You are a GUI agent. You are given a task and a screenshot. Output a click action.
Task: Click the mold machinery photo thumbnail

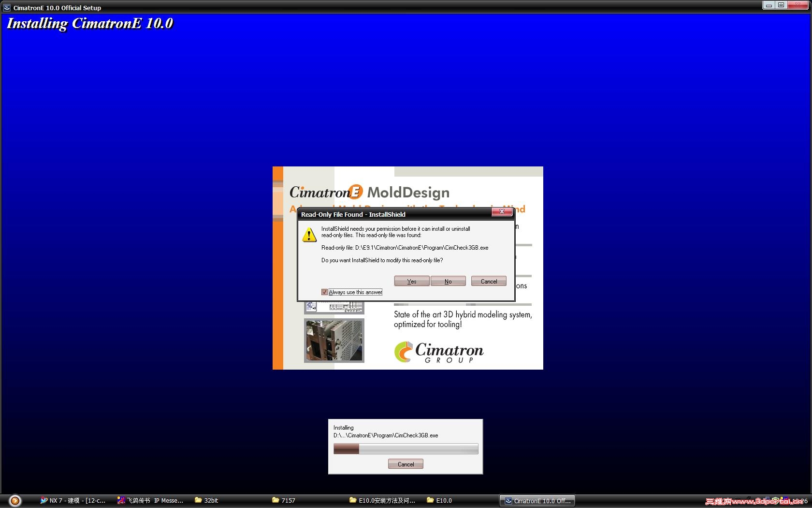[x=334, y=341]
